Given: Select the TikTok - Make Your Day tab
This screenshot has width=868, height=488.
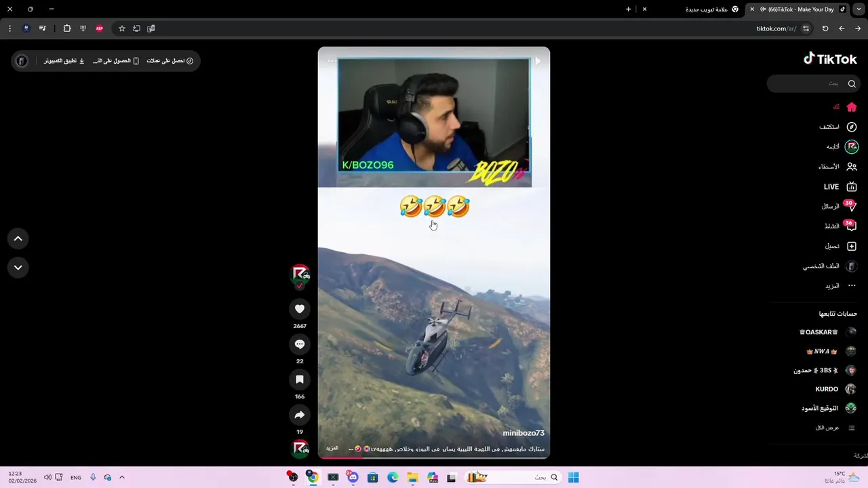Looking at the screenshot, I should 797,9.
